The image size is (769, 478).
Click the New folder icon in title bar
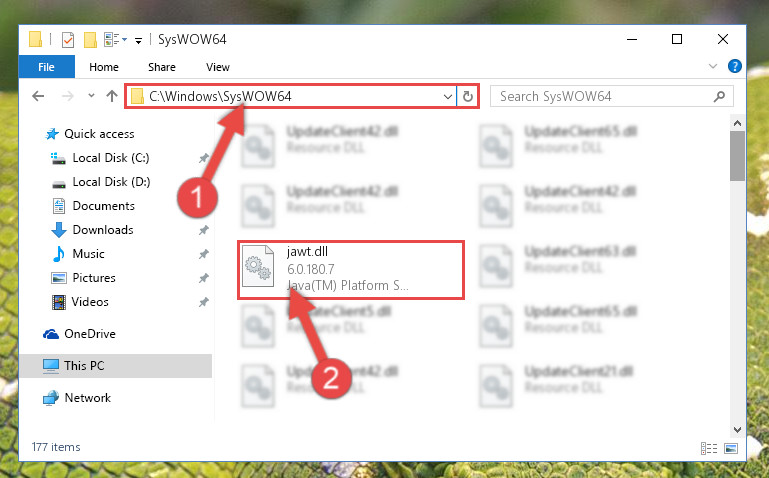point(90,40)
